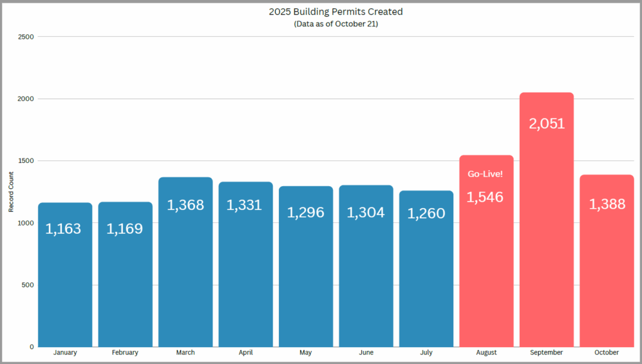Click the red October bar showing 1,388

click(606, 269)
